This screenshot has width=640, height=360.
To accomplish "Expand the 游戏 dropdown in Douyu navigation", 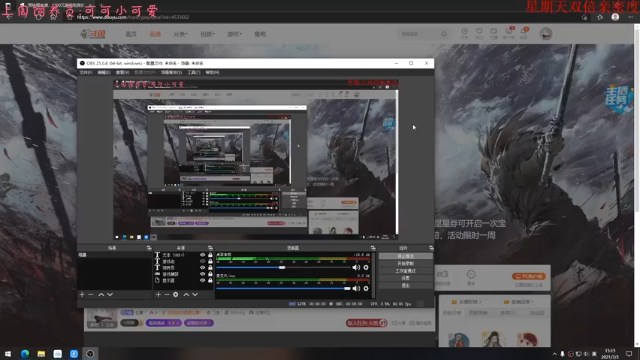I will point(234,34).
